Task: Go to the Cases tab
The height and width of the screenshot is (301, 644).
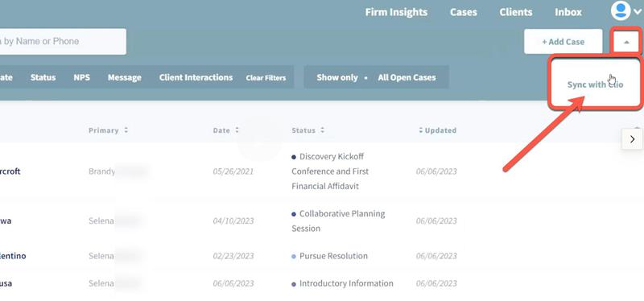Action: [464, 12]
